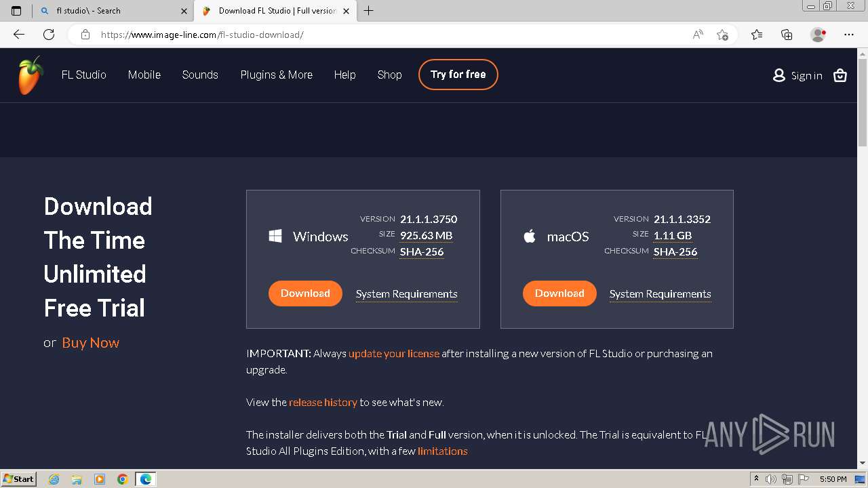Open browser Settings and more menu
The width and height of the screenshot is (868, 488).
[x=849, y=35]
